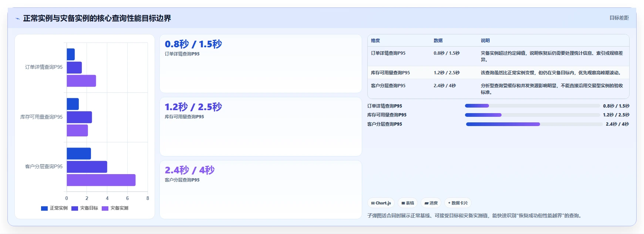Viewport: 644px width, 234px height.
Task: Click the 维度 column header
Action: click(375, 41)
